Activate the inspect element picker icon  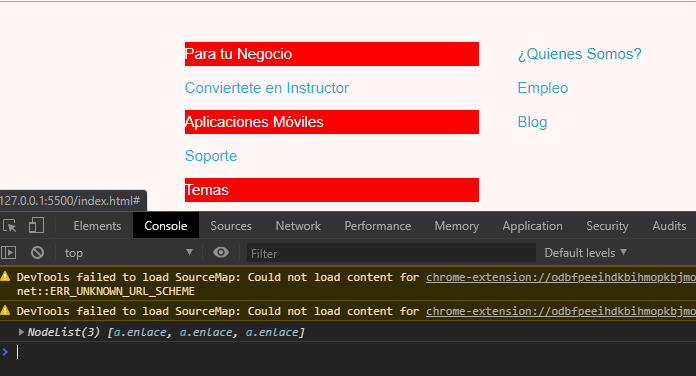[10, 226]
